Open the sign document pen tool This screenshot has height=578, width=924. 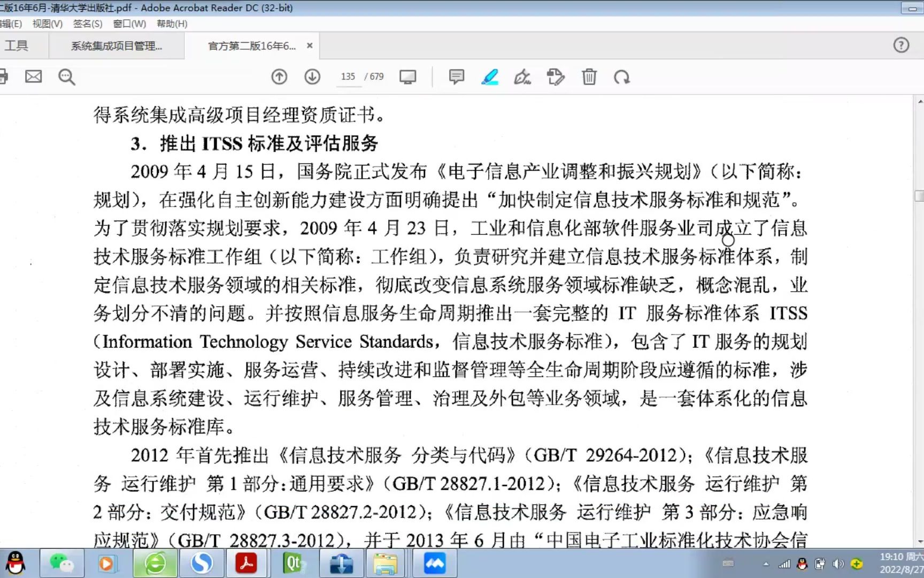click(522, 77)
